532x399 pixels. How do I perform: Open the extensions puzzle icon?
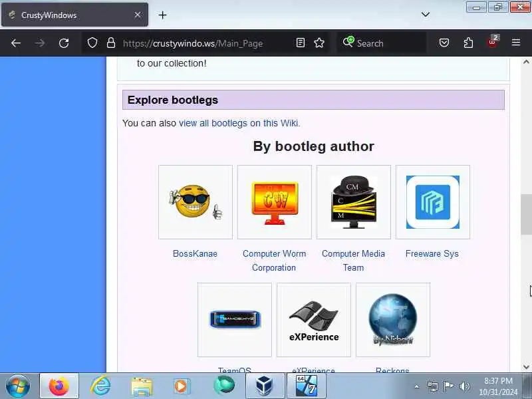click(x=468, y=43)
